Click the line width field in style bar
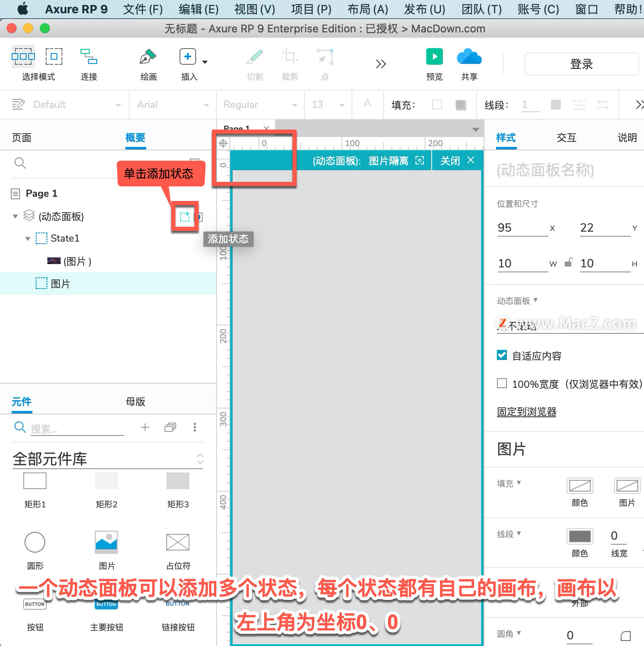The height and width of the screenshot is (646, 644). pos(531,105)
